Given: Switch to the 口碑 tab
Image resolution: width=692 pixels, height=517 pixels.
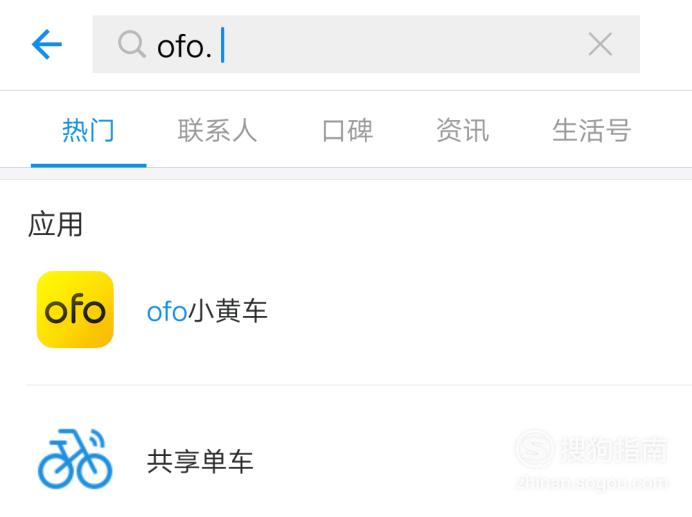Looking at the screenshot, I should click(x=348, y=130).
